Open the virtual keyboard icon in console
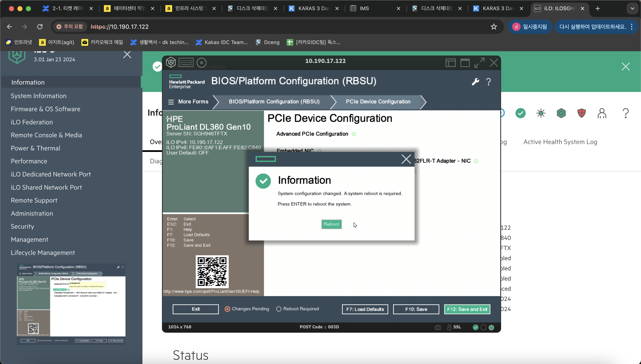 coord(186,62)
